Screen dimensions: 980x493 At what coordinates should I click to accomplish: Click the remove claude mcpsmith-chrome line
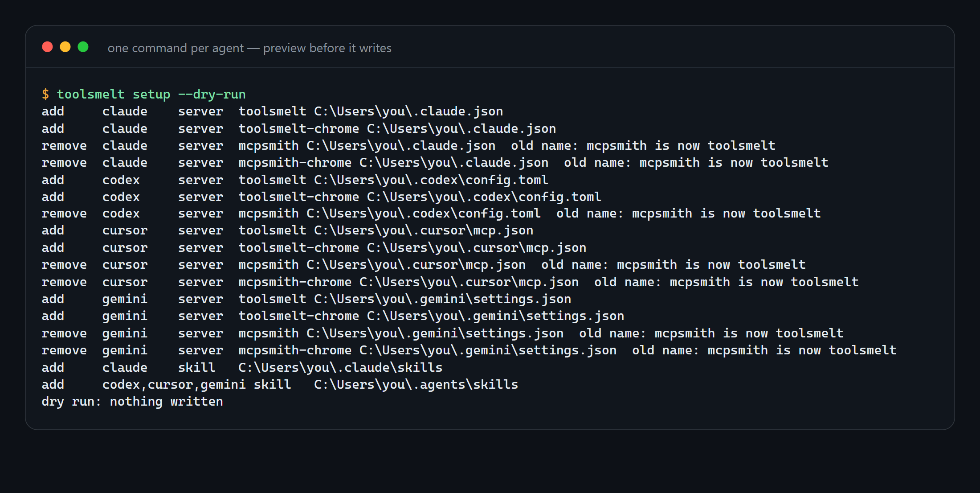coord(435,163)
